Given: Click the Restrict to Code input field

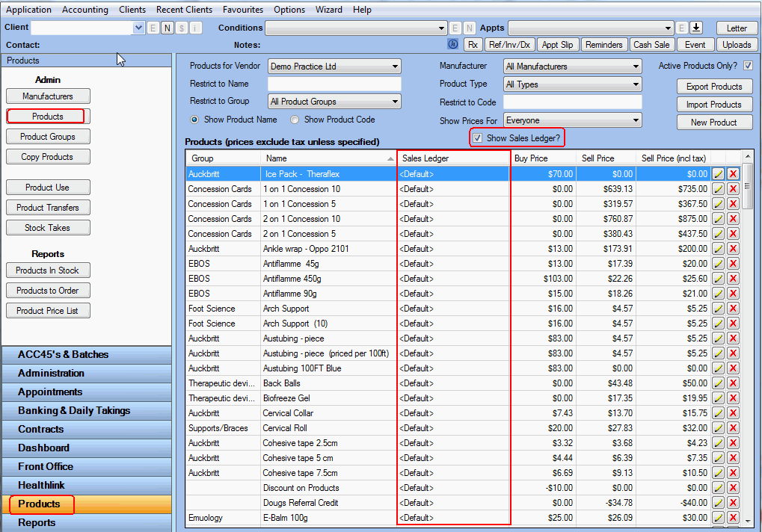Looking at the screenshot, I should click(x=573, y=102).
